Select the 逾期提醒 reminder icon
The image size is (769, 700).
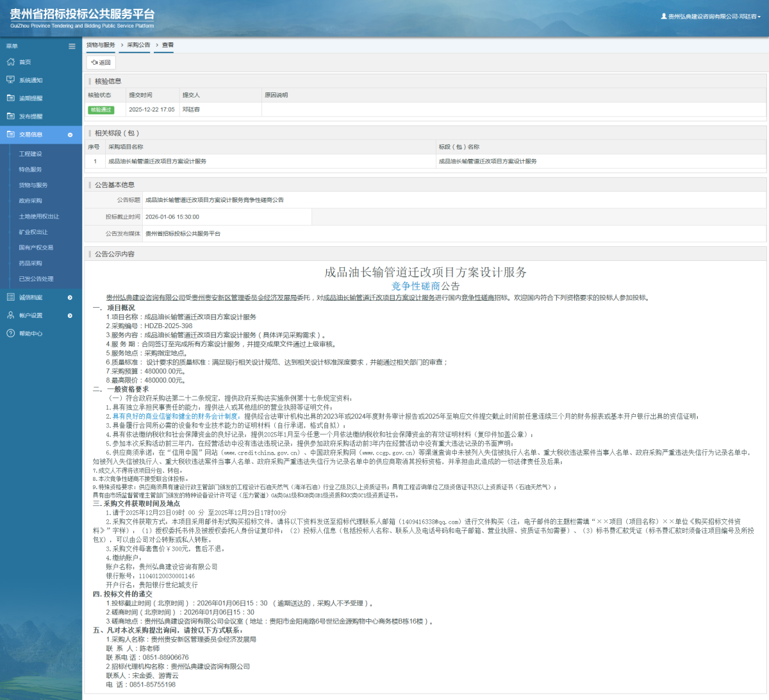[10, 98]
